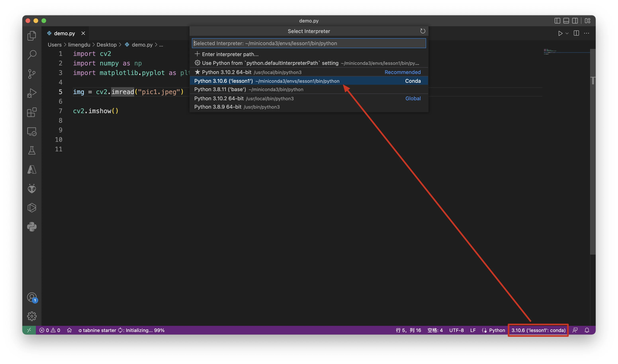Open the Run and Debug view

[32, 93]
